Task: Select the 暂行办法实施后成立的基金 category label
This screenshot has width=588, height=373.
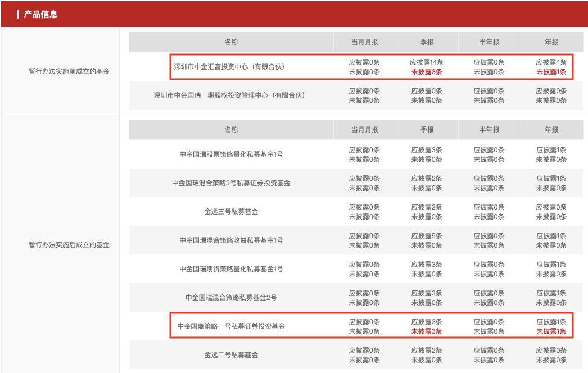Action: coord(69,245)
